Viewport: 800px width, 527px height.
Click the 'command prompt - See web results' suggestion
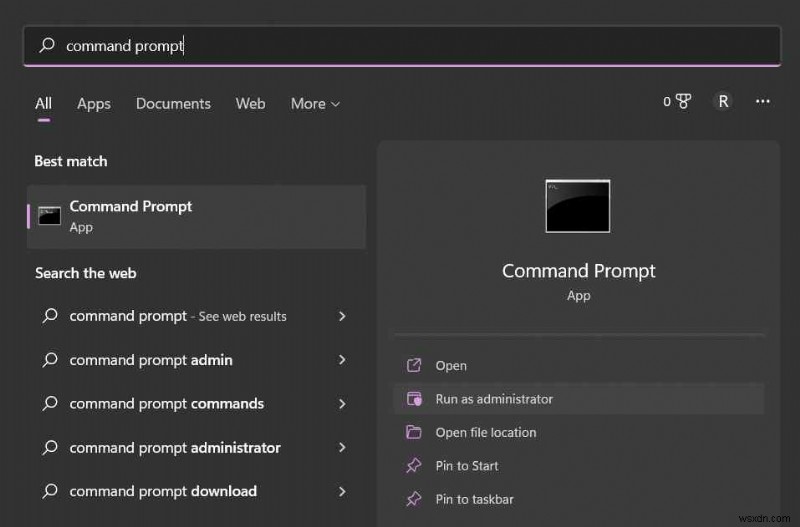tap(178, 316)
